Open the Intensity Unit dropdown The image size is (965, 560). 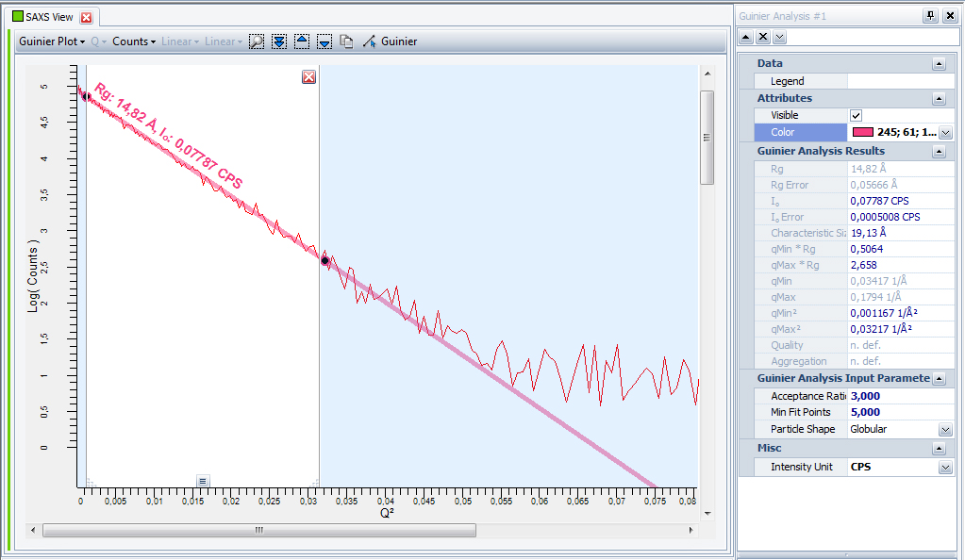point(945,468)
